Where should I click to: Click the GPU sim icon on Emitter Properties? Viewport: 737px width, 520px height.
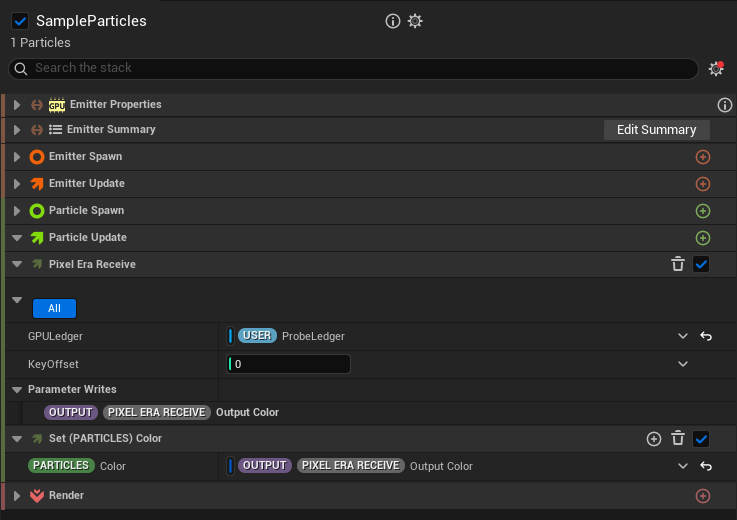(57, 105)
